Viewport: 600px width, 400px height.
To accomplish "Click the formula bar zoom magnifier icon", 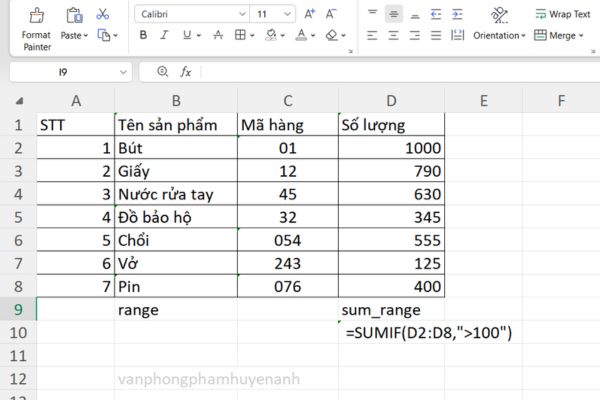I will [x=163, y=72].
